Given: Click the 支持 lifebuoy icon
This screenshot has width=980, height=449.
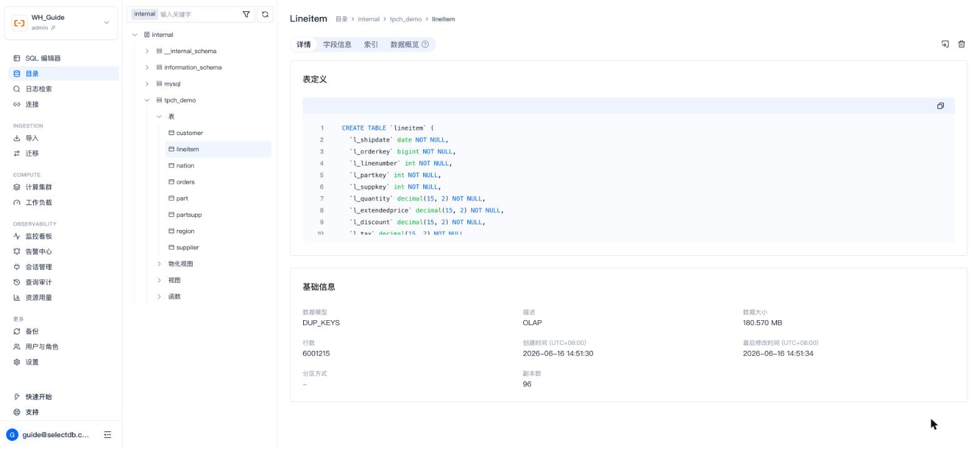Looking at the screenshot, I should (x=17, y=412).
